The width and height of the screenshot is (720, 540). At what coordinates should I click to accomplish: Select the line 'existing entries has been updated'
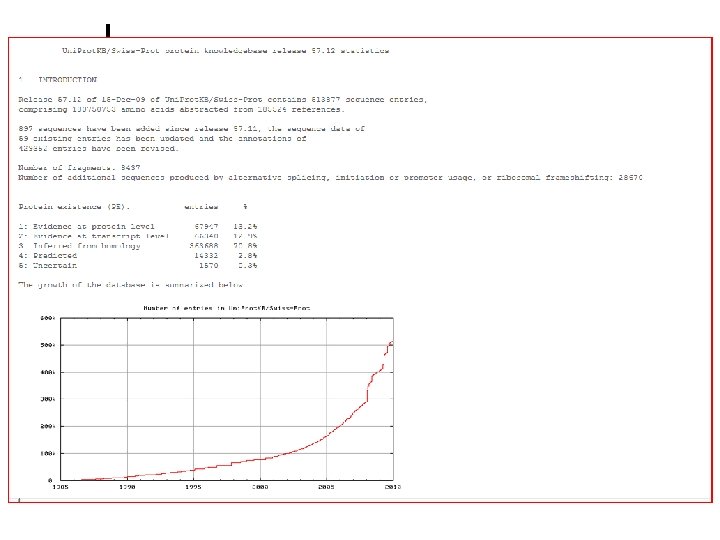162,139
